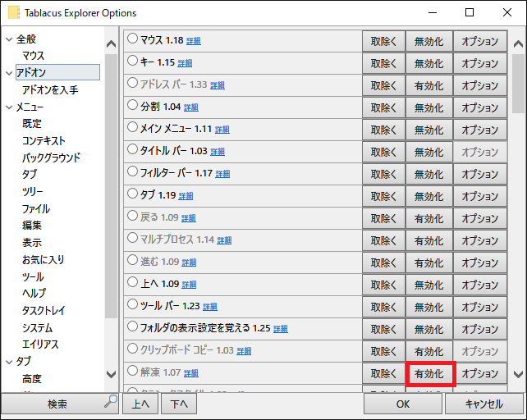Click オプション for the 進む addon
Image resolution: width=527 pixels, height=420 pixels.
tap(480, 262)
